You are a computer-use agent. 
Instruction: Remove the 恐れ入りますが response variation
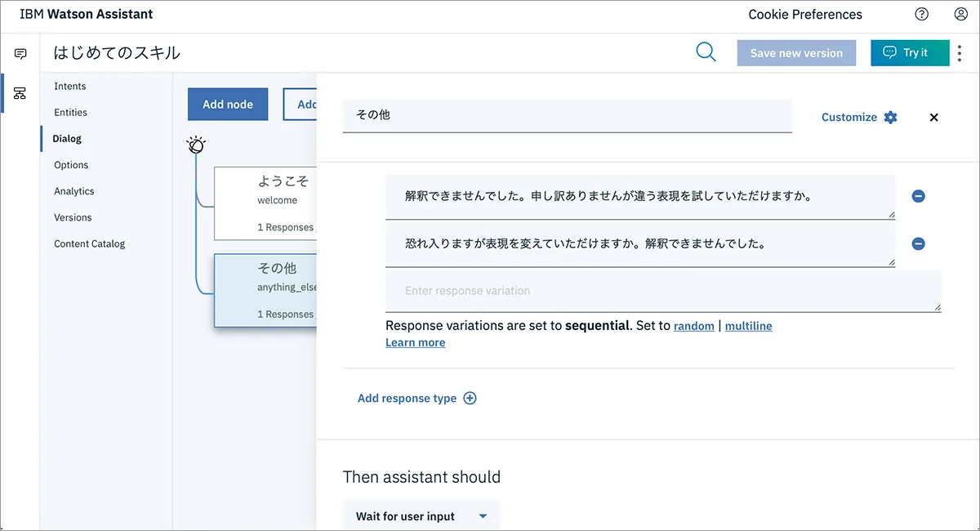(919, 243)
